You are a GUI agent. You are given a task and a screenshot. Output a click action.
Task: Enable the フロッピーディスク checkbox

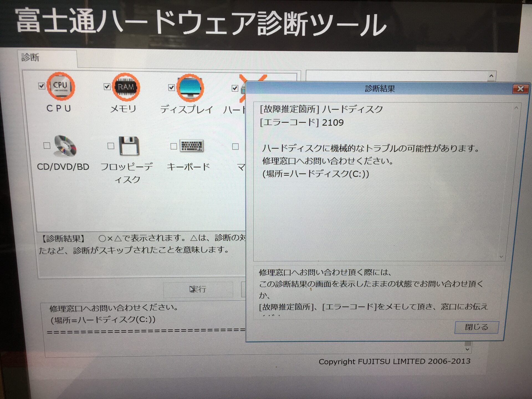111,146
